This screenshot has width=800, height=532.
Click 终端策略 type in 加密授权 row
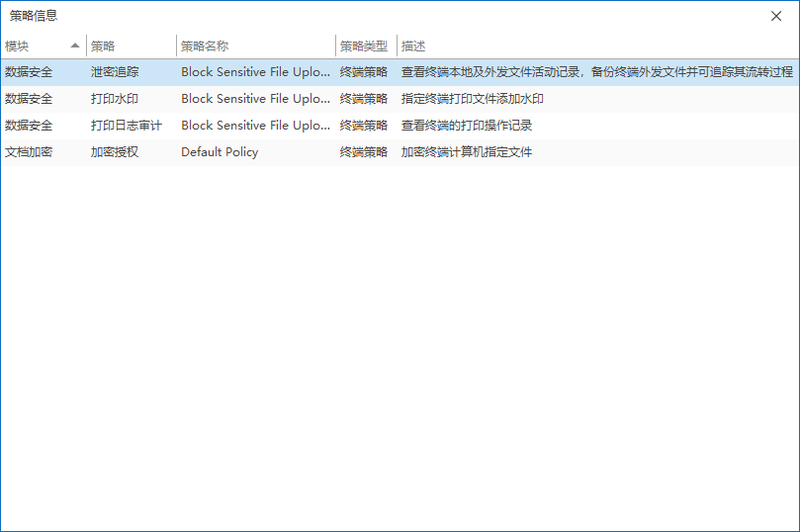coord(364,152)
